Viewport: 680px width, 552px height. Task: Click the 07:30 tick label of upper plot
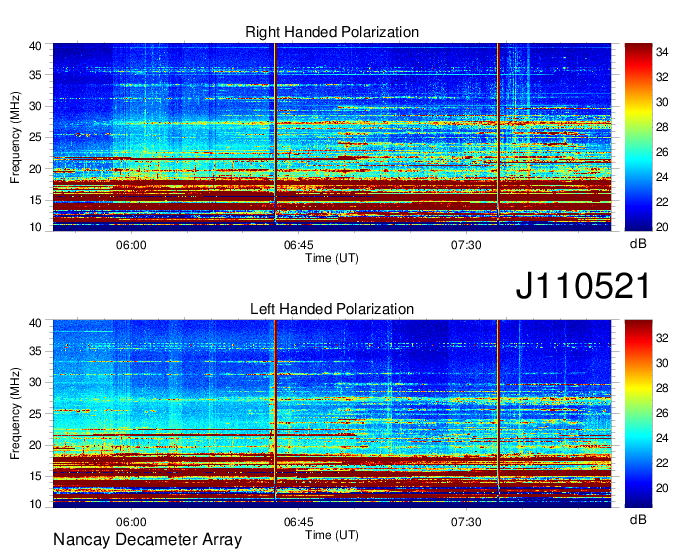(466, 245)
